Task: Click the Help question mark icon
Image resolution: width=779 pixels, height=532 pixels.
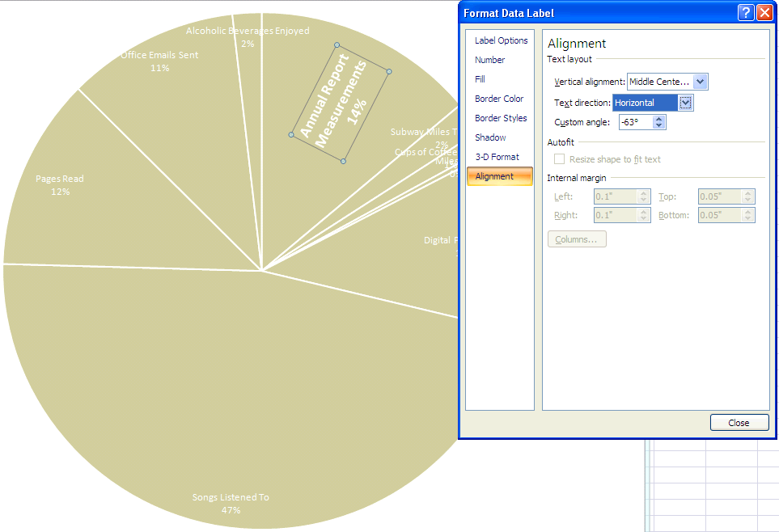Action: (745, 13)
